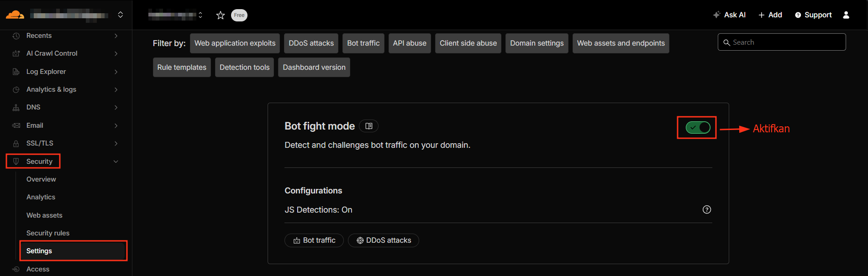
Task: Open Analytics & logs section
Action: (x=51, y=89)
